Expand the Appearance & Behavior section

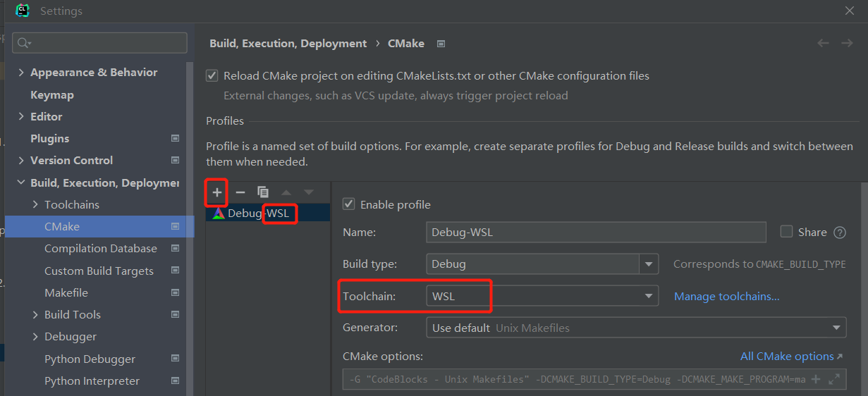point(21,73)
